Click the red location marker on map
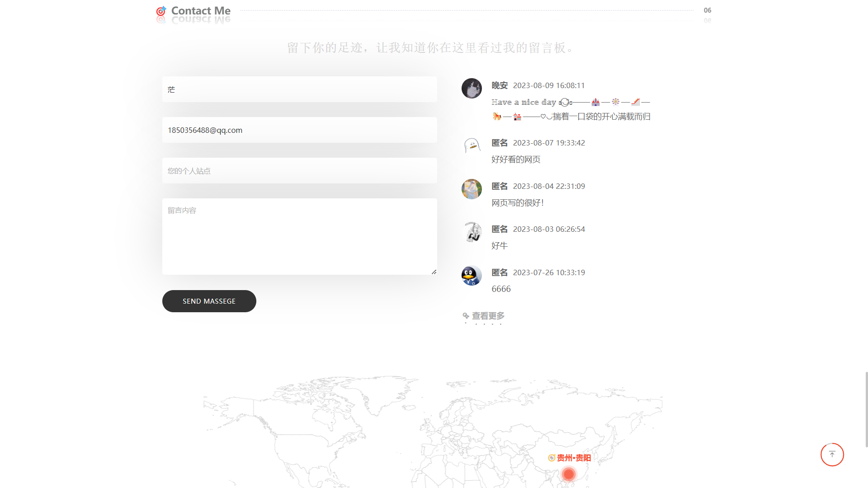868x488 pixels. pyautogui.click(x=569, y=474)
